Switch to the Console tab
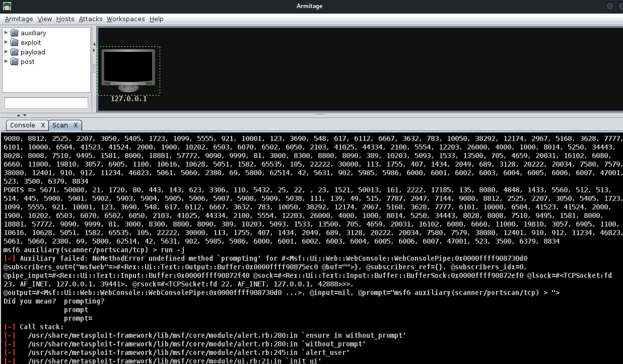Viewport: 623px width, 364px height. point(23,125)
